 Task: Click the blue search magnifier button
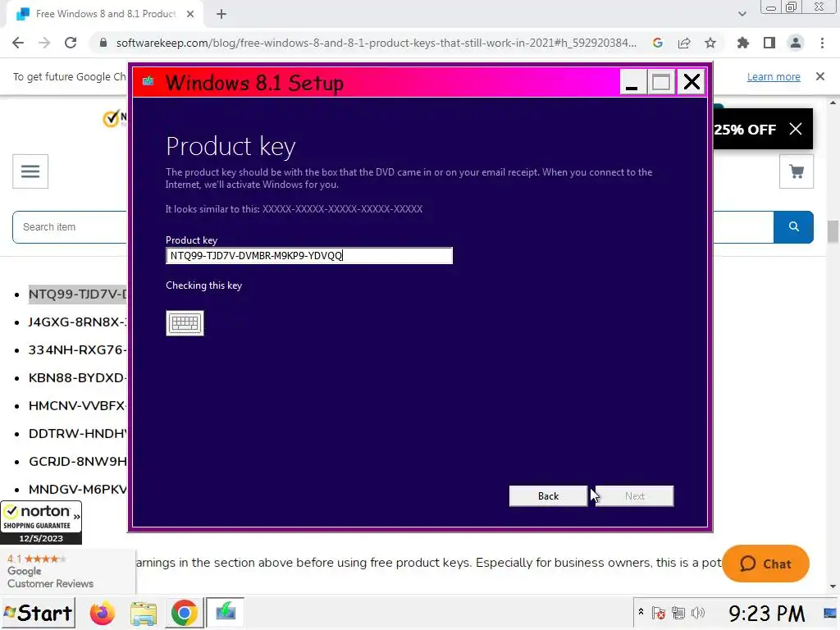[793, 226]
